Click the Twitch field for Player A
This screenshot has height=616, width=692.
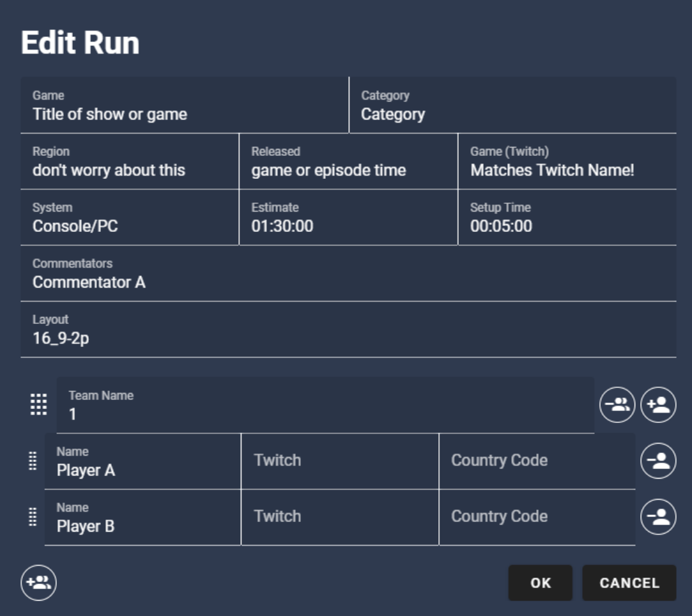tap(340, 461)
